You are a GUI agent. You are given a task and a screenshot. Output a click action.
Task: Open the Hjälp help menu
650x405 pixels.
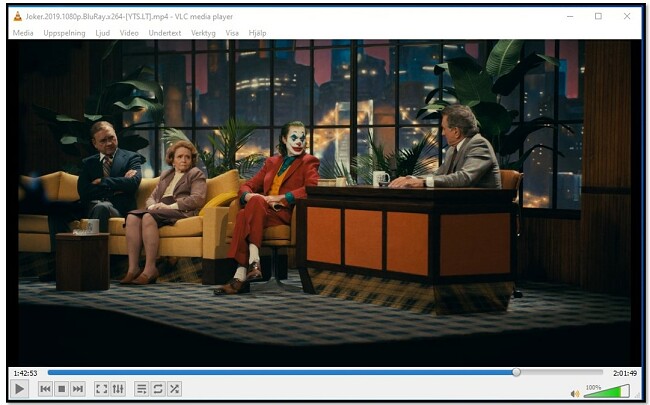point(257,33)
